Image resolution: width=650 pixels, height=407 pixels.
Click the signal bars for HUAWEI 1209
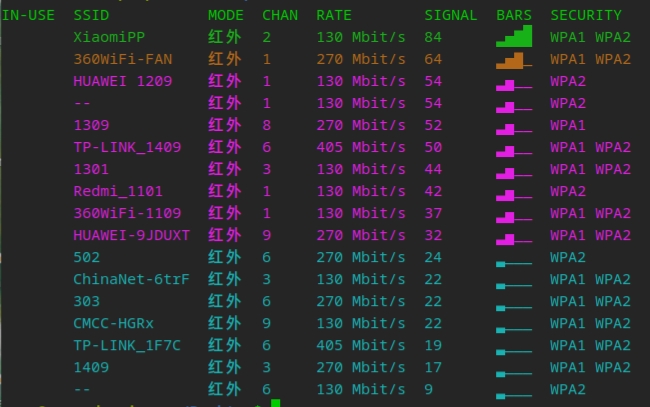(x=514, y=85)
